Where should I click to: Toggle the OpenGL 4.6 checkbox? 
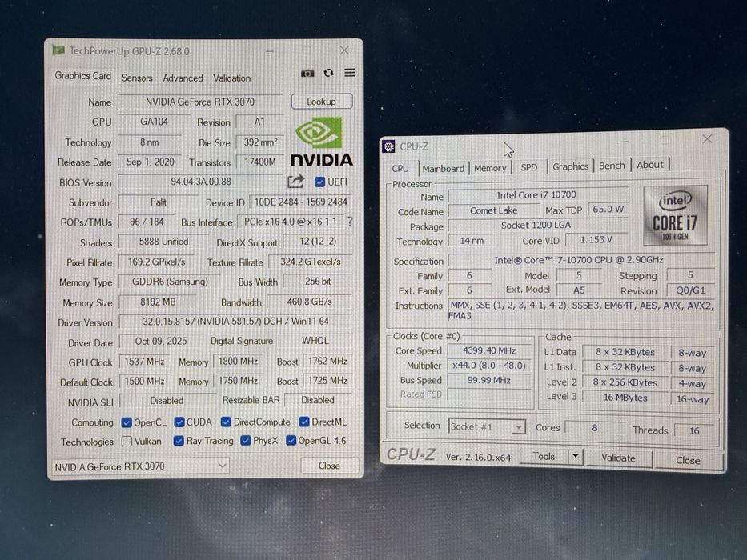(x=291, y=441)
